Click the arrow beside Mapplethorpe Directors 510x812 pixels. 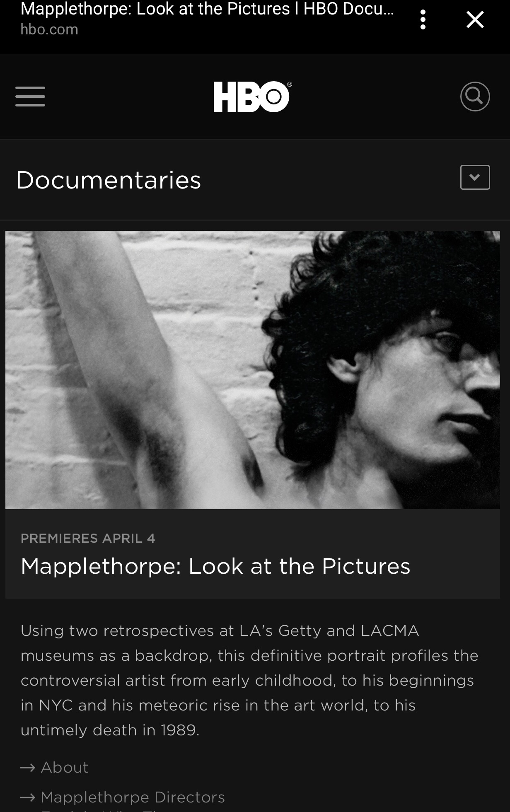(x=28, y=797)
